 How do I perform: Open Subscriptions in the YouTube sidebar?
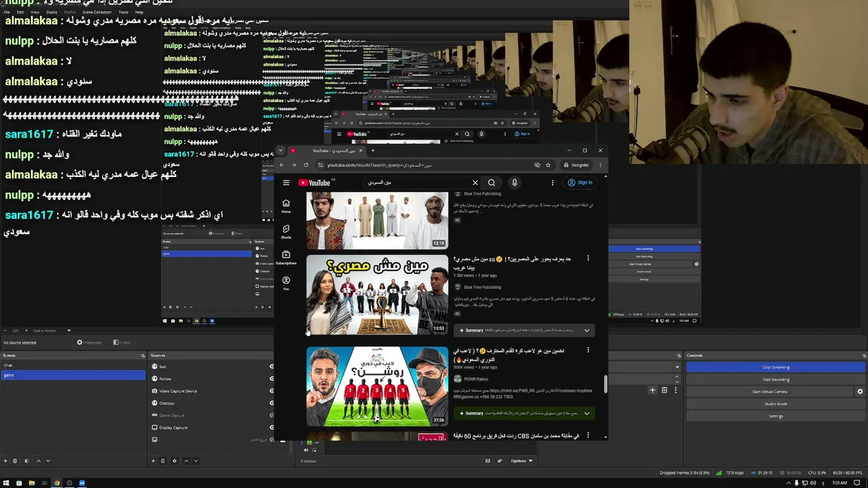pyautogui.click(x=286, y=258)
